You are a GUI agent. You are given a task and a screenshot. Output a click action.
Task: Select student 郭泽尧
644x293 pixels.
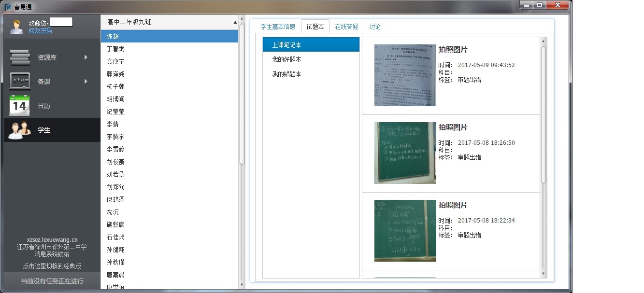(170, 74)
